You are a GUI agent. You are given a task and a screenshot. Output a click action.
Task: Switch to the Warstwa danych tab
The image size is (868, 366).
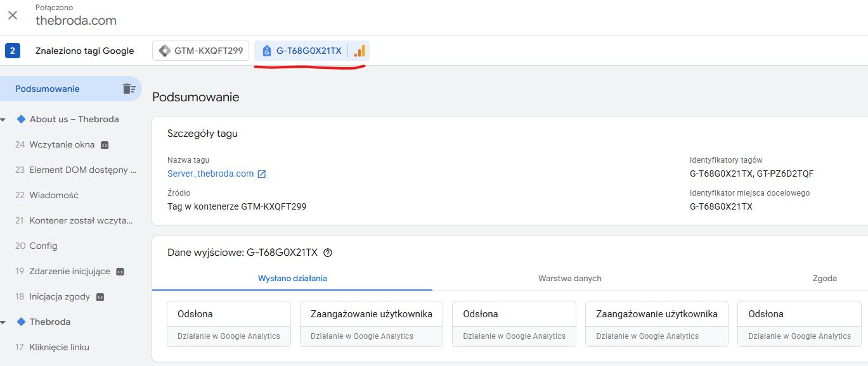click(570, 279)
